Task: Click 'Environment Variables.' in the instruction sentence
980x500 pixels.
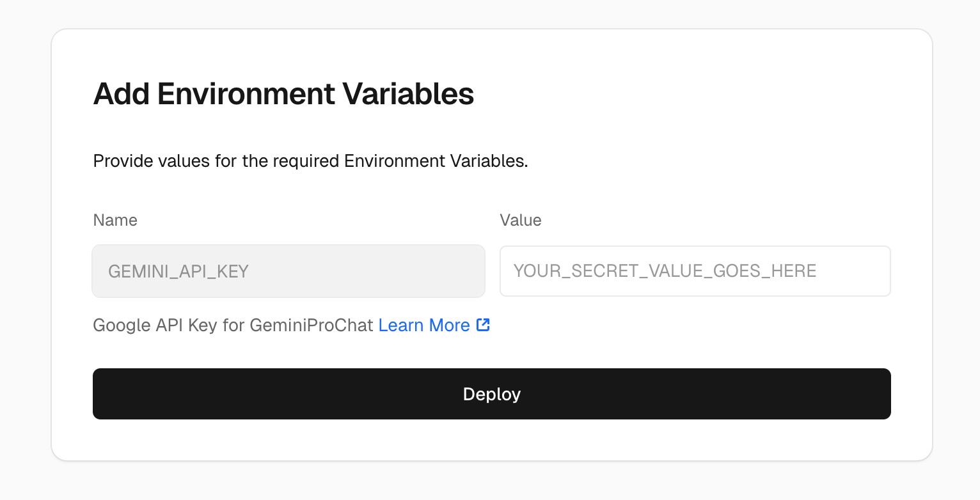Action: [436, 160]
